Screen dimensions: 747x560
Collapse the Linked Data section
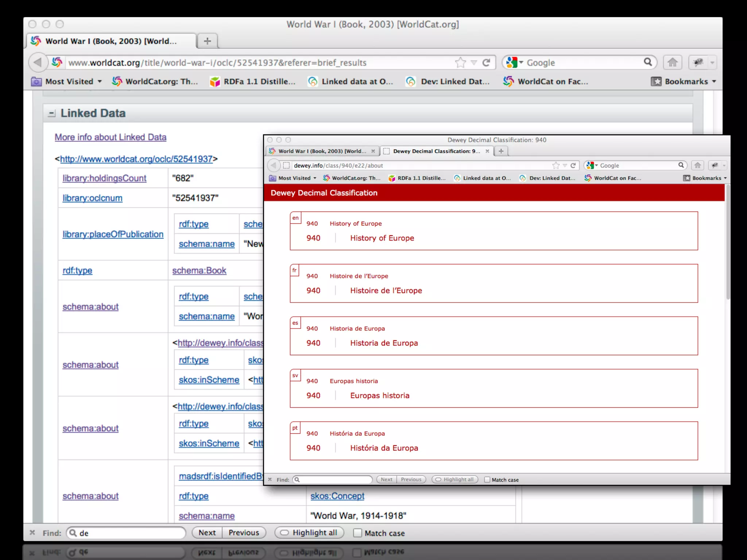click(52, 113)
